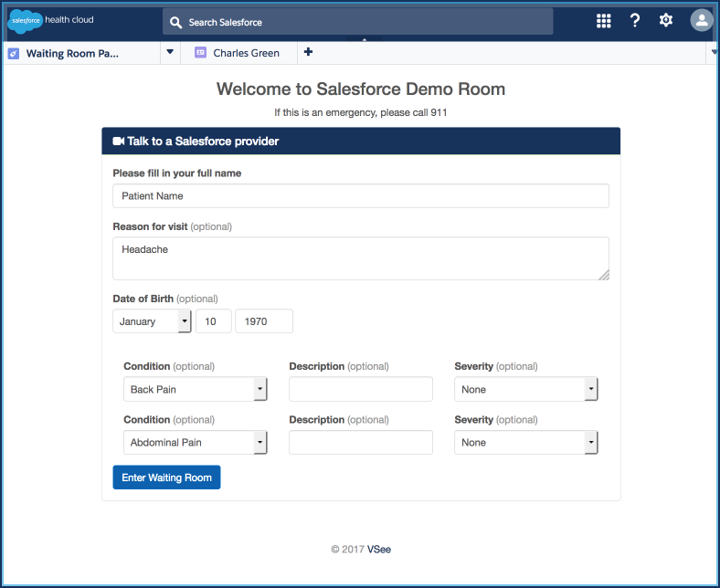Click the Reason for visit textarea
Image resolution: width=720 pixels, height=588 pixels.
coord(361,258)
